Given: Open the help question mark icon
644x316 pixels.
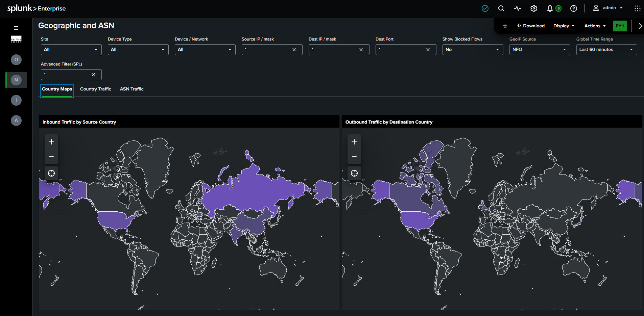Looking at the screenshot, I should (x=574, y=8).
